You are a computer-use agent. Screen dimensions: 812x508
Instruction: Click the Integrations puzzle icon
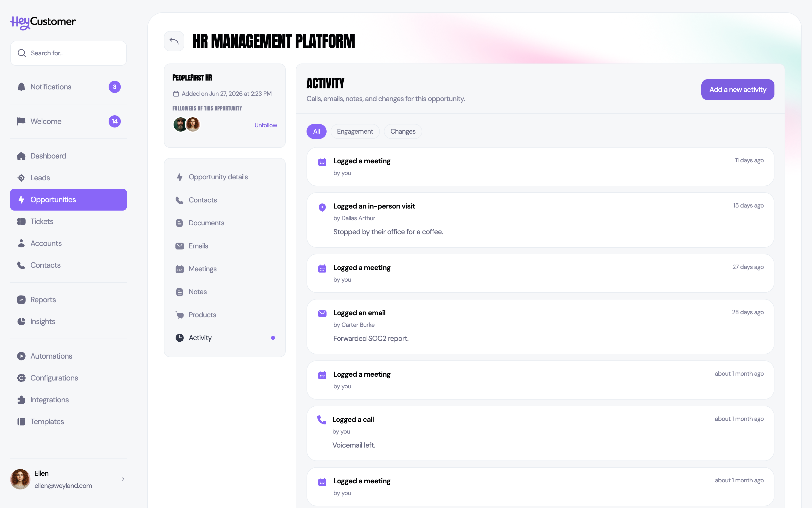click(x=21, y=400)
